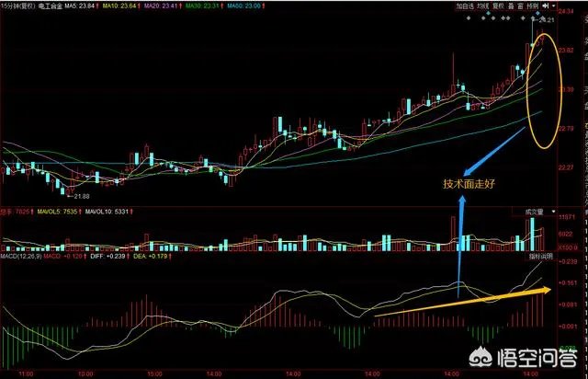Click the 加自选 add-to-watchlist button
The width and height of the screenshot is (588, 379).
tap(465, 6)
